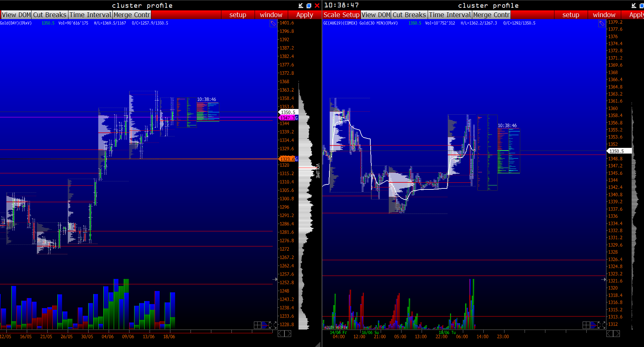The height and width of the screenshot is (347, 644).
Task: Click the fit-to-screen arrows icon in left chart
Action: click(x=273, y=325)
